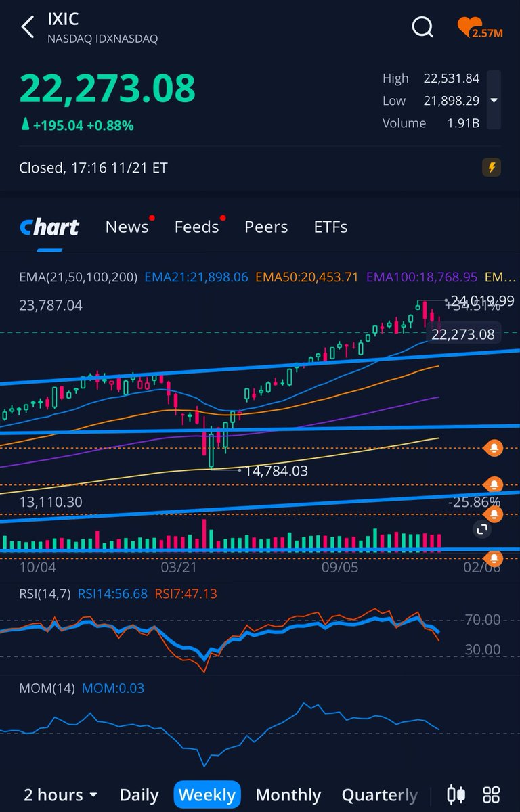
Task: Select the IXIC ticker title
Action: (x=63, y=19)
